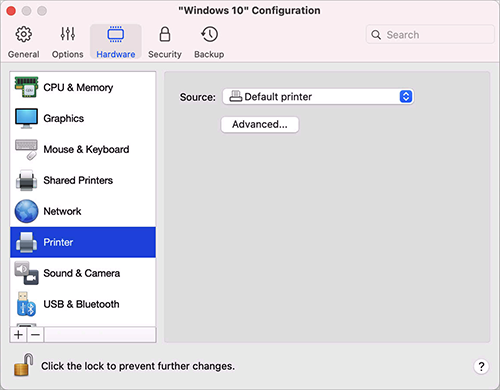Switch to the Security tab label
This screenshot has width=500, height=390.
[x=165, y=54]
